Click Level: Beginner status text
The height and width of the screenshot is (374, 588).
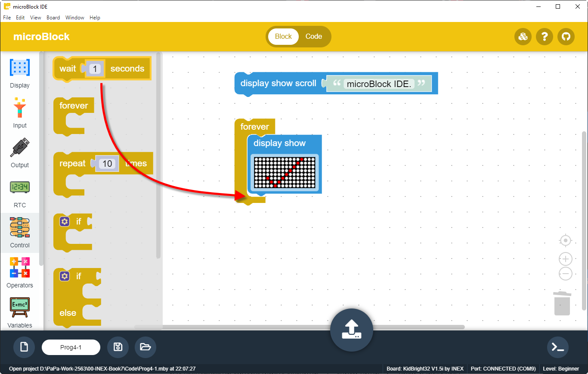[x=561, y=369]
